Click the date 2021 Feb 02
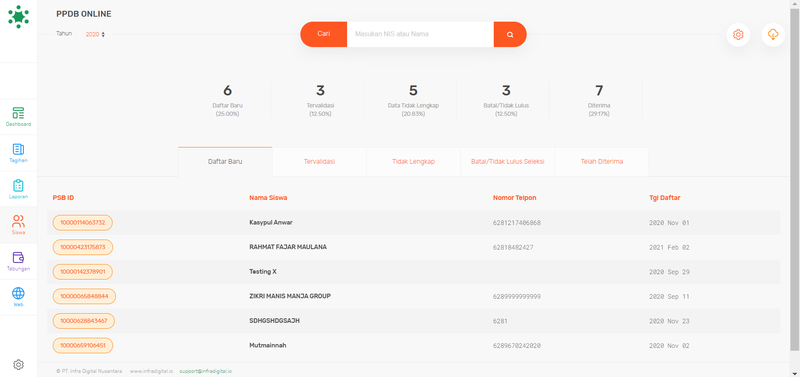The height and width of the screenshot is (377, 800). [x=669, y=247]
